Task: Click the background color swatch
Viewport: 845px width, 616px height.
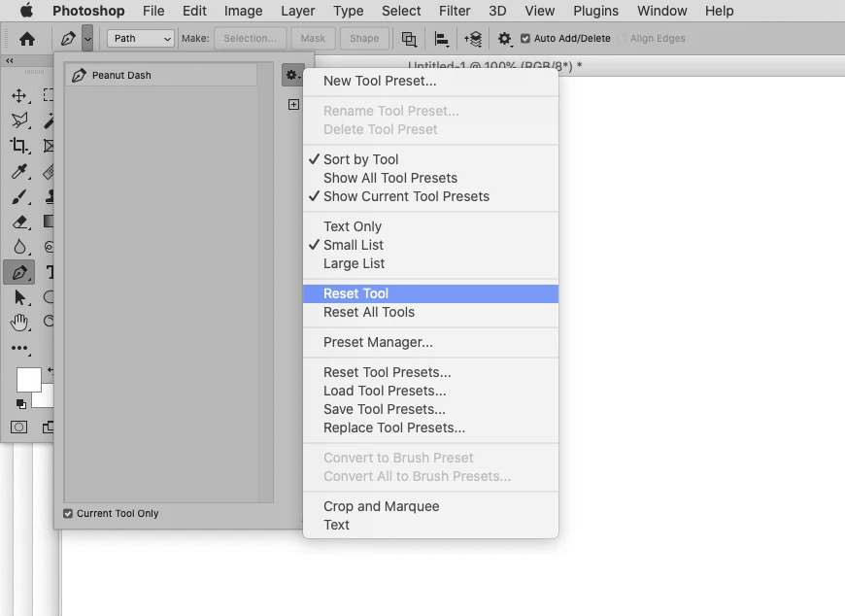Action: (x=48, y=400)
